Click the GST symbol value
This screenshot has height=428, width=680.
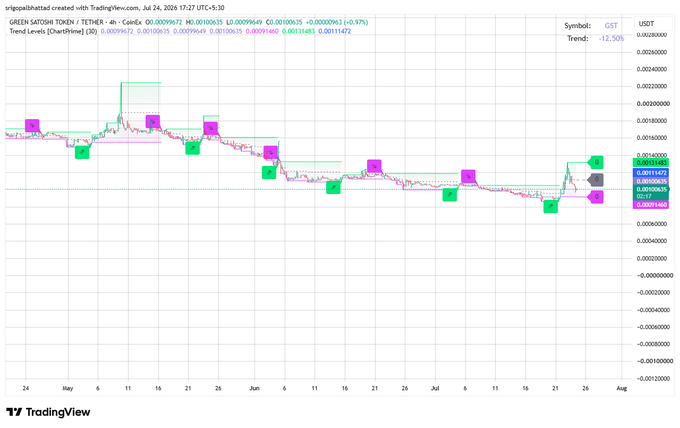click(x=611, y=26)
